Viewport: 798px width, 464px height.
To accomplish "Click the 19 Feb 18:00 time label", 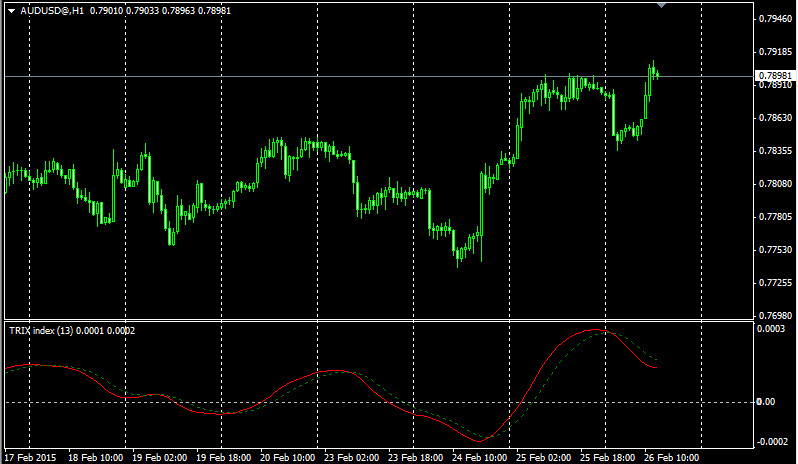I will [224, 457].
